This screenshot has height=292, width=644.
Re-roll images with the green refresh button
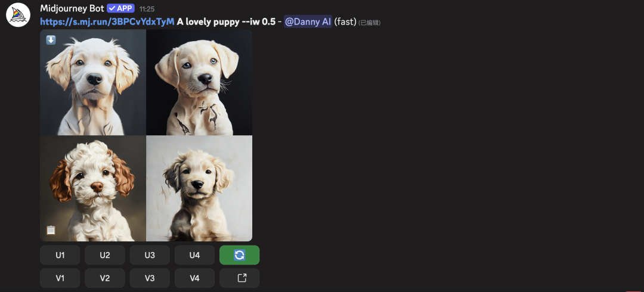coord(240,255)
